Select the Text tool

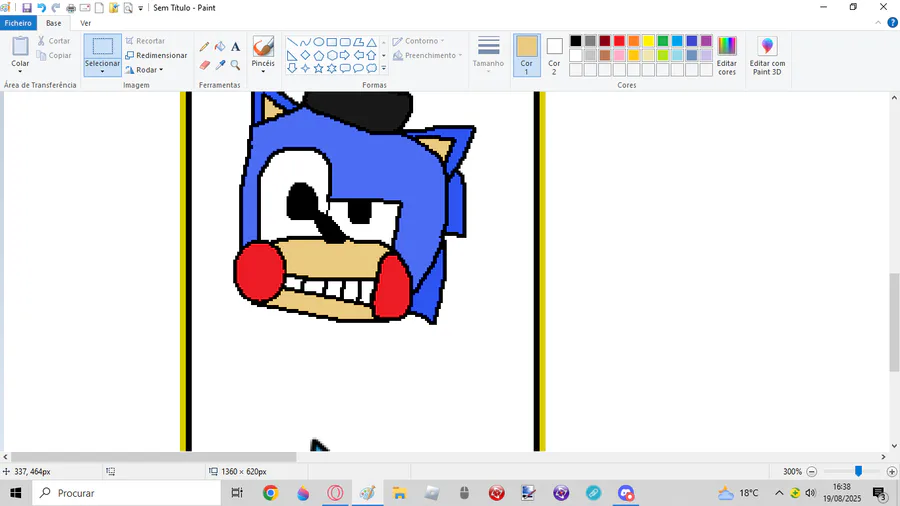pyautogui.click(x=235, y=47)
